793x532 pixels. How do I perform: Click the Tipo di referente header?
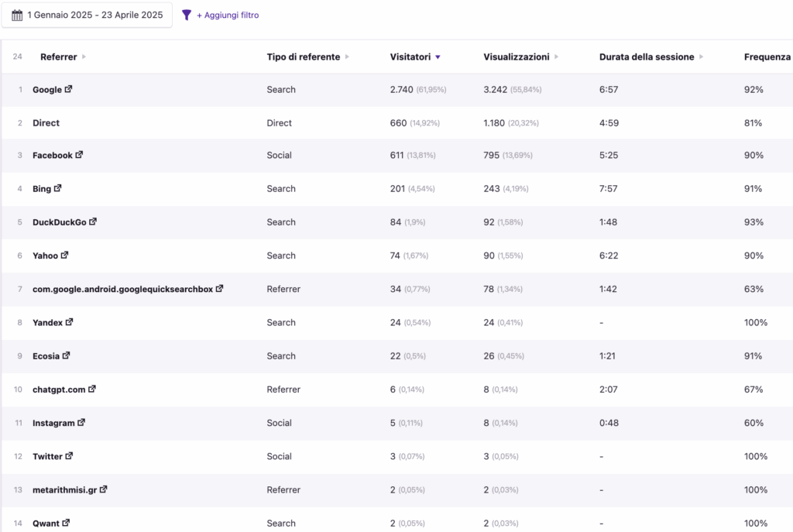click(x=304, y=57)
